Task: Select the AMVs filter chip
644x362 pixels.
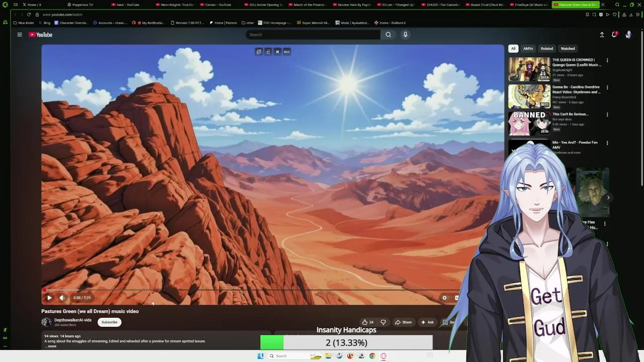Action: coord(528,49)
